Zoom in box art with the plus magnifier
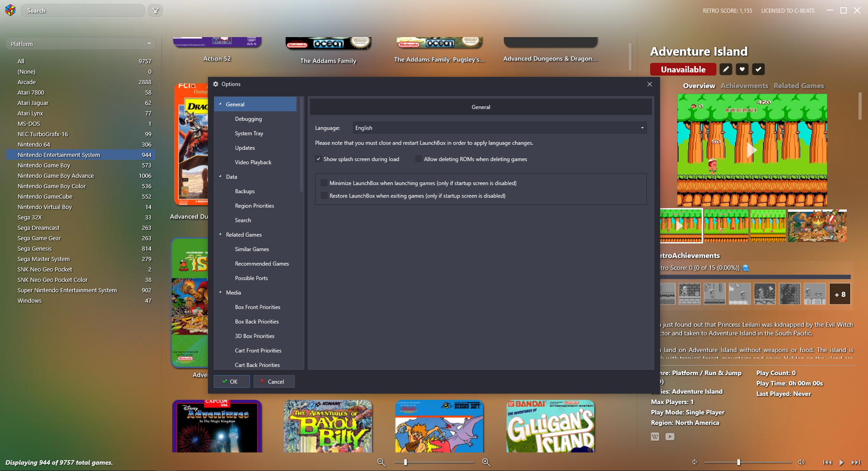This screenshot has width=868, height=471. 486,462
